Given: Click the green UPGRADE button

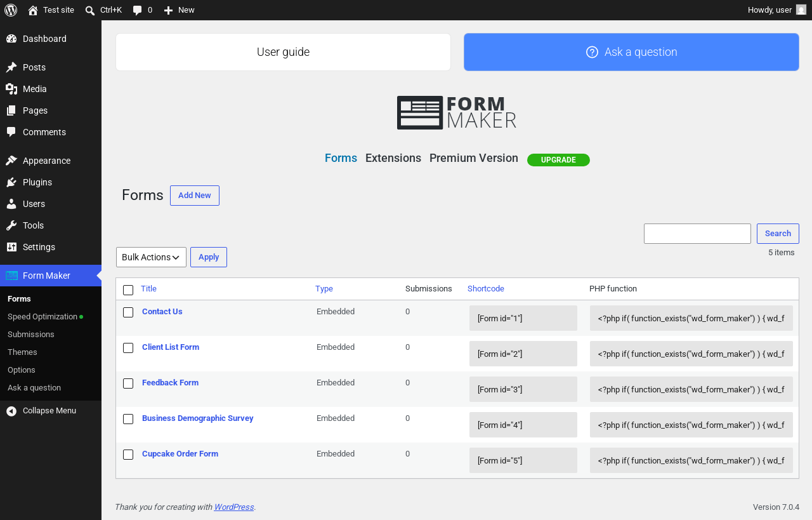Looking at the screenshot, I should (558, 160).
